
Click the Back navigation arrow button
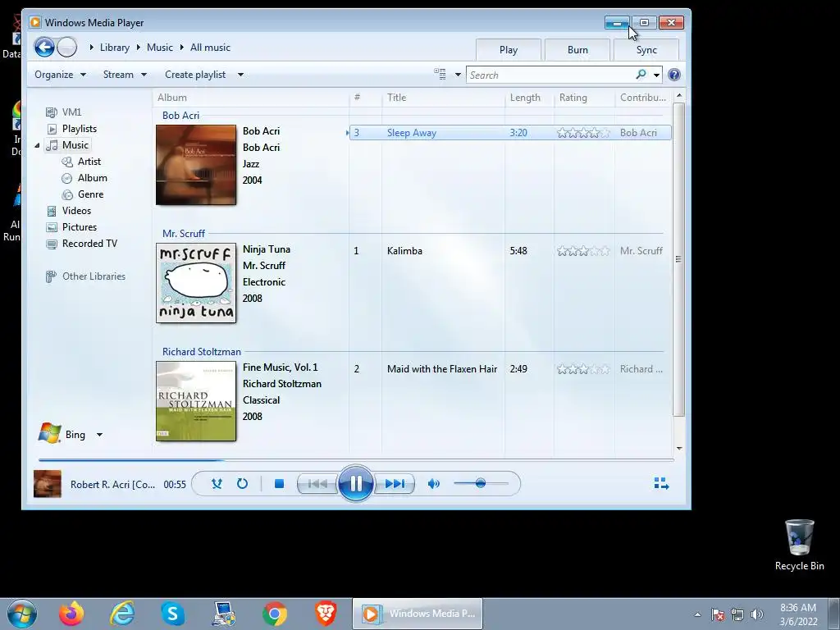[x=44, y=47]
